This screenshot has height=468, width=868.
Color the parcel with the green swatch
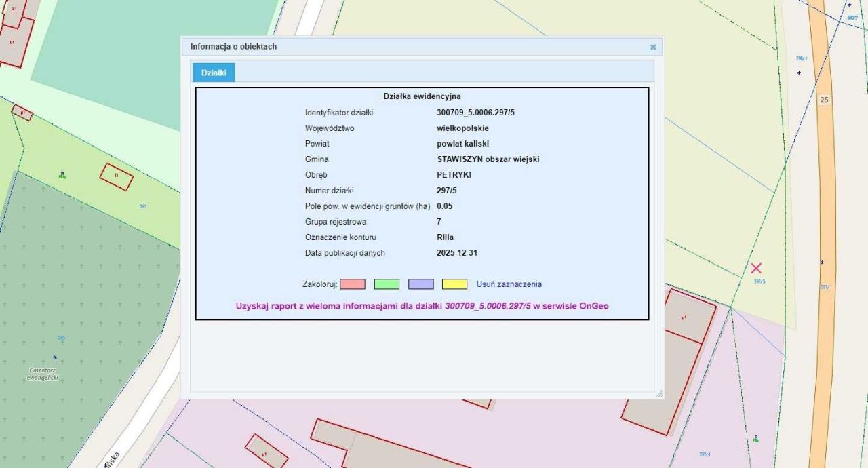387,284
